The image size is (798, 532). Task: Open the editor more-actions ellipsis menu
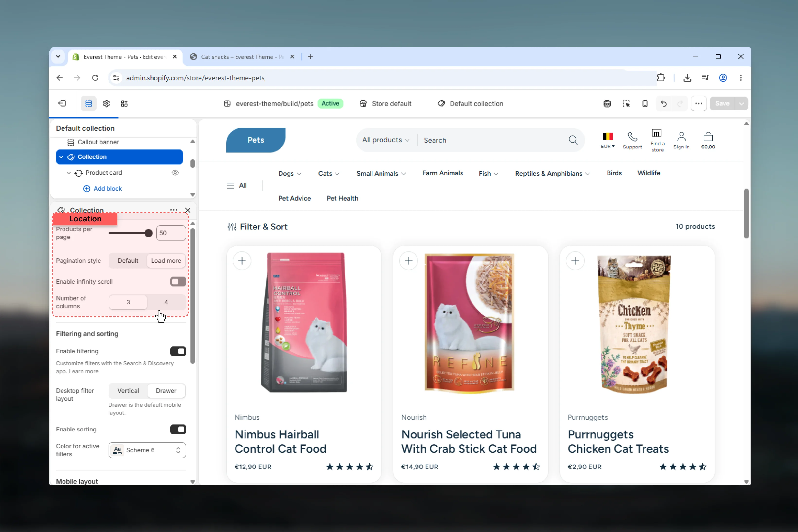click(699, 103)
